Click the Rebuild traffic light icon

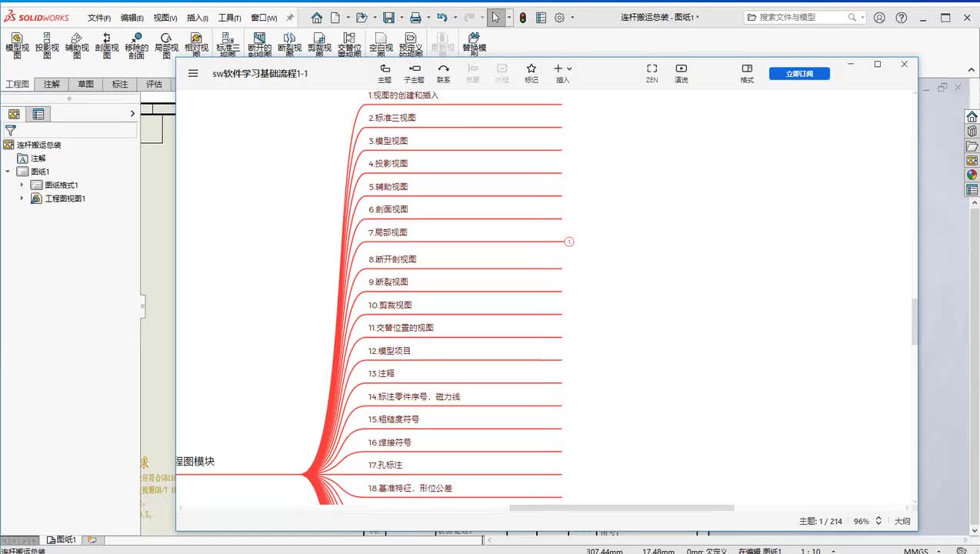523,17
